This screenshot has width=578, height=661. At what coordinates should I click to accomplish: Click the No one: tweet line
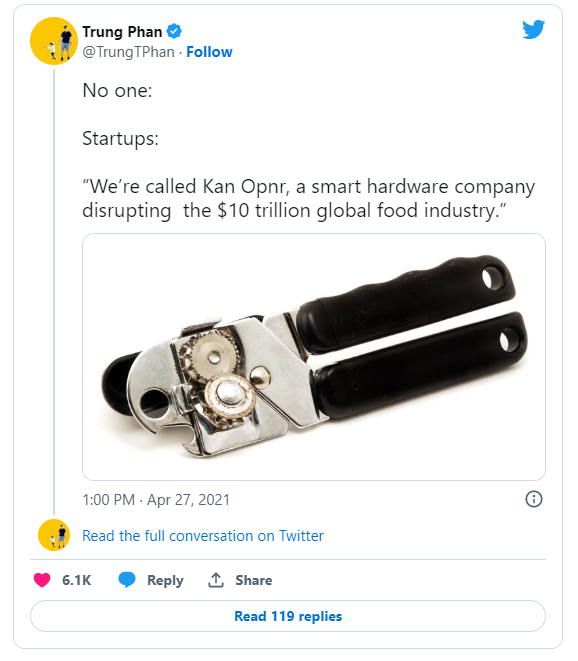[117, 90]
